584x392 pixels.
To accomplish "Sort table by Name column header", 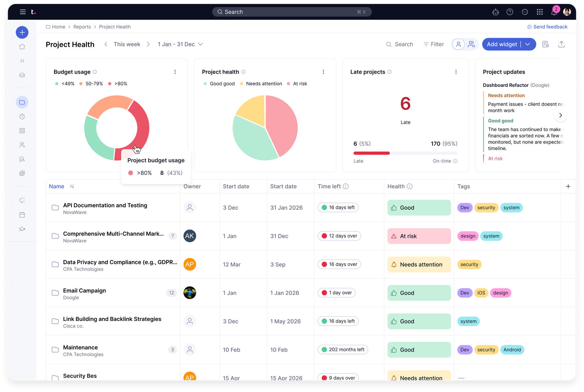I will point(57,186).
